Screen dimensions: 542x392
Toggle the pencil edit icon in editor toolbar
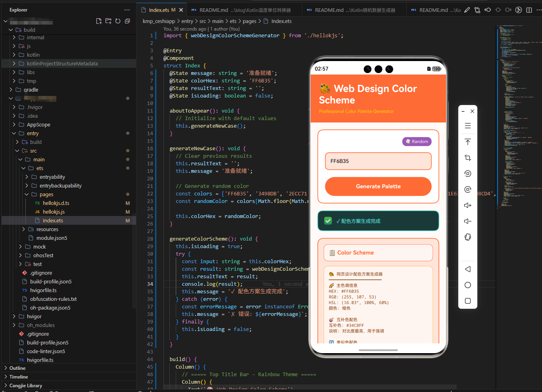(467, 10)
